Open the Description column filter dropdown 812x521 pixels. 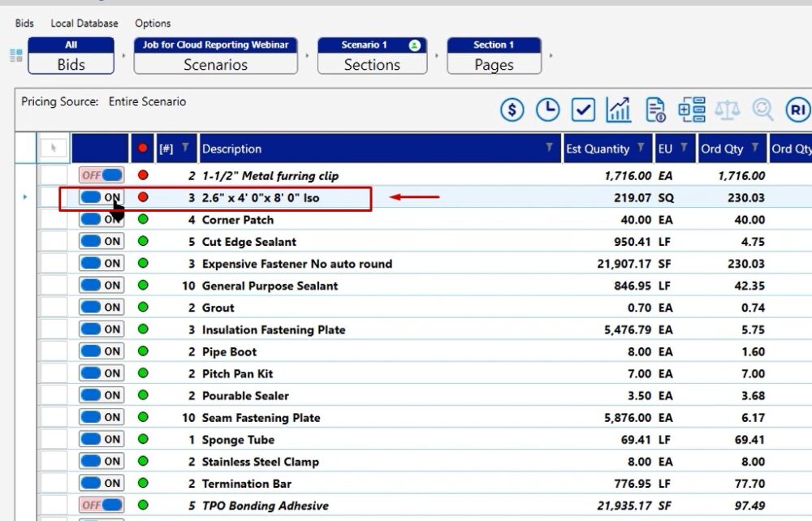pyautogui.click(x=550, y=148)
